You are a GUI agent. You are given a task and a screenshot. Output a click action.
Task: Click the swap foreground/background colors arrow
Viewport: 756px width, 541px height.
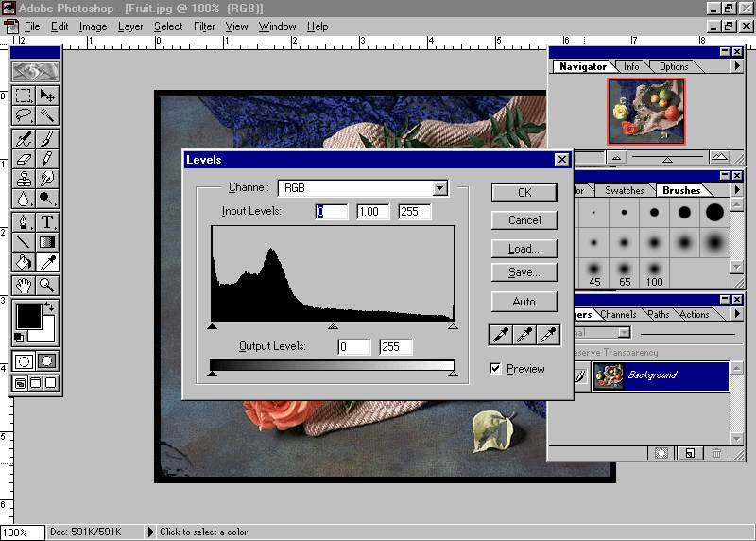click(49, 306)
